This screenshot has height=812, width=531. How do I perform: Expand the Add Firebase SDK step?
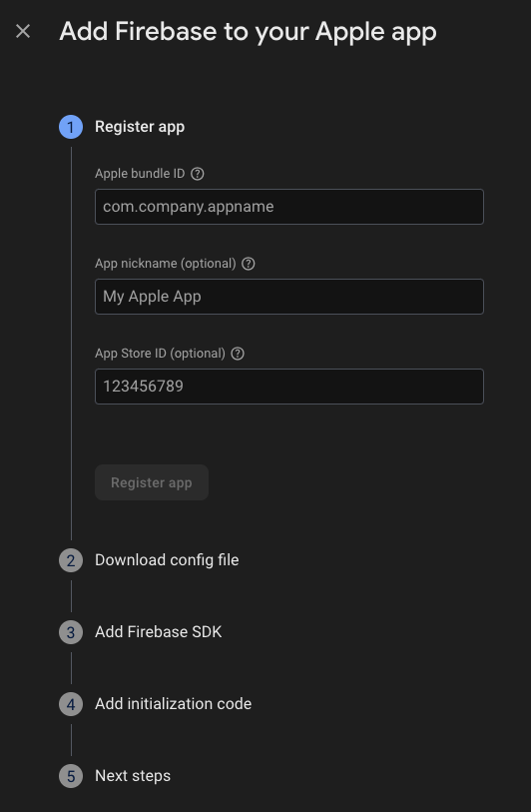[159, 632]
